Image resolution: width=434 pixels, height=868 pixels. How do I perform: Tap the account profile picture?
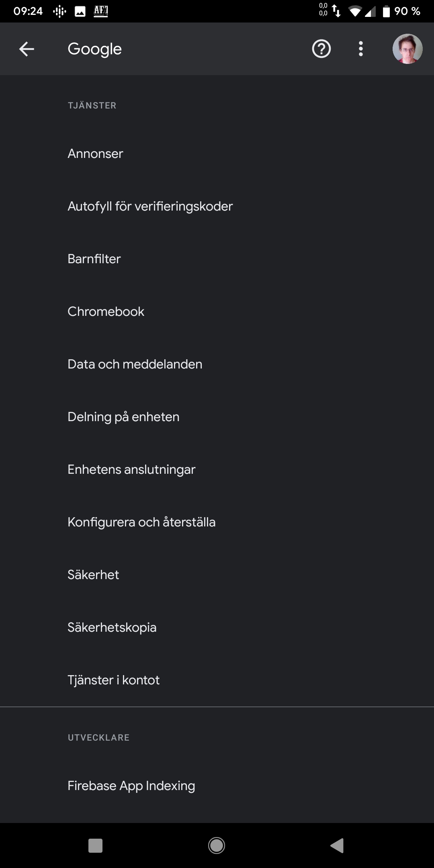pyautogui.click(x=407, y=49)
